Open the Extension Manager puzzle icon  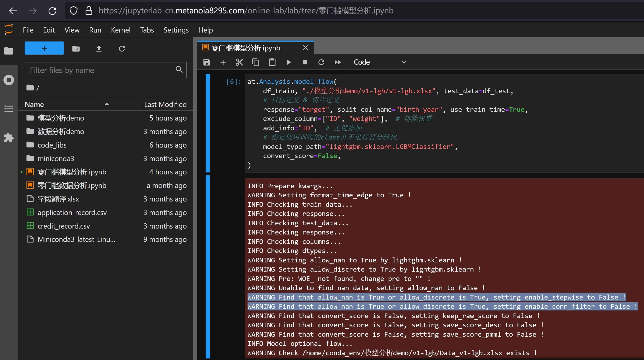pos(9,138)
